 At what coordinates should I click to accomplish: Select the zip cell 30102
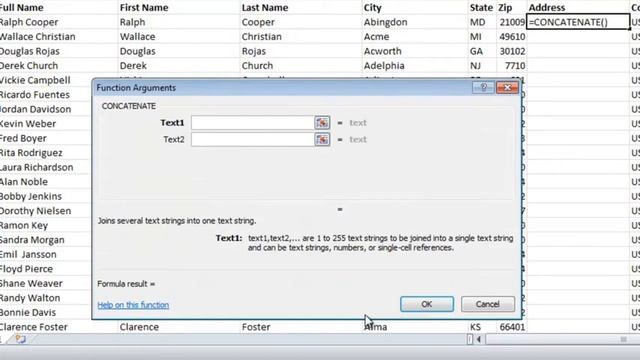tap(511, 51)
